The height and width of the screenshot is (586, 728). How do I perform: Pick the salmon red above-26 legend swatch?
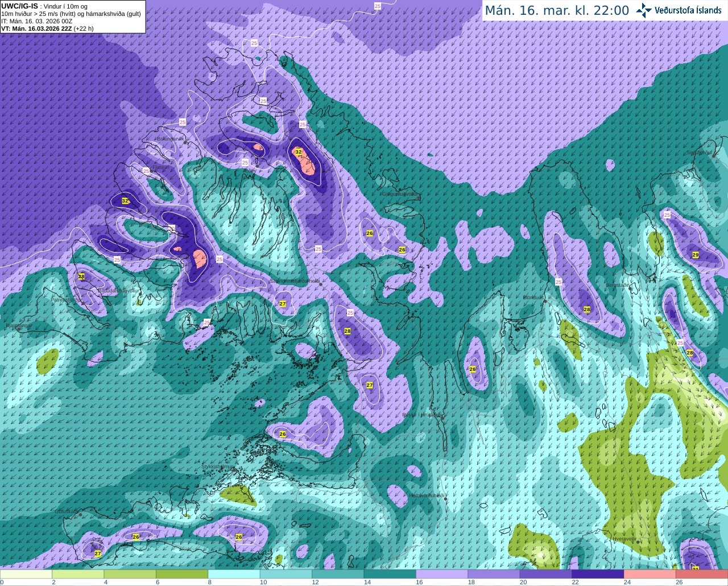[702, 574]
